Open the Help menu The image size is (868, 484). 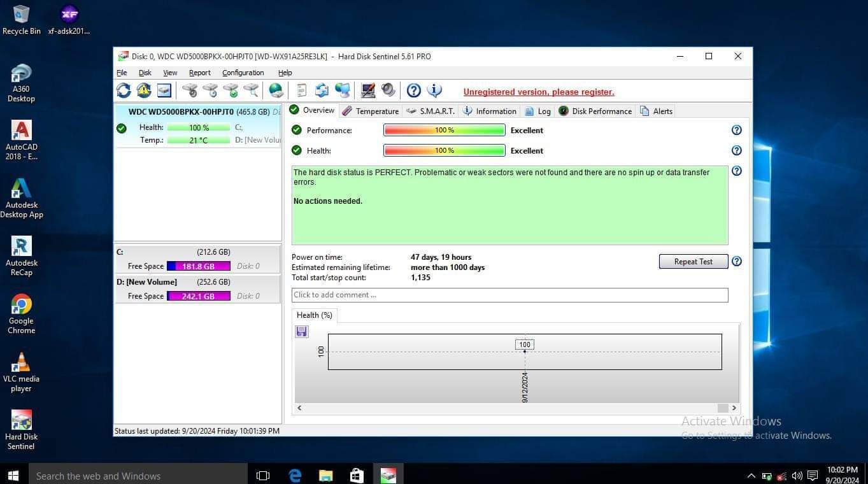tap(285, 73)
